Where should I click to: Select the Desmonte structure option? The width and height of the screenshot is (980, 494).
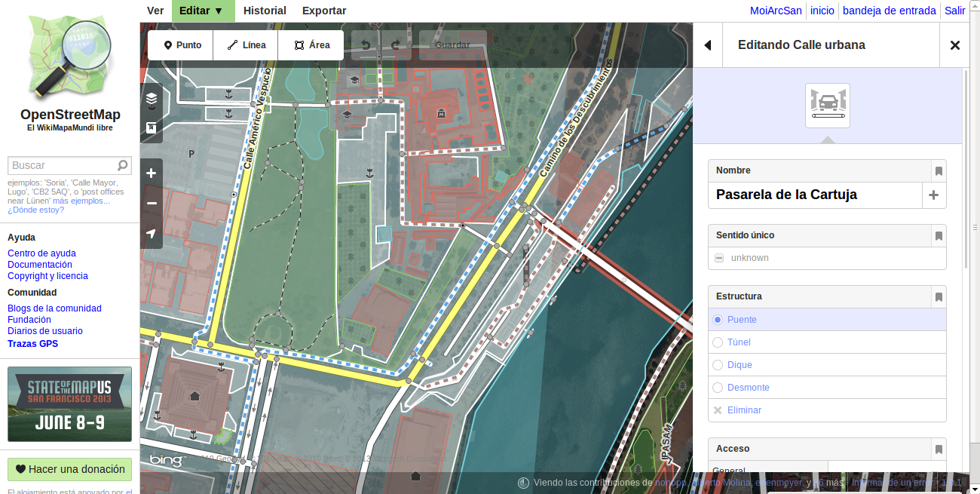(x=827, y=388)
